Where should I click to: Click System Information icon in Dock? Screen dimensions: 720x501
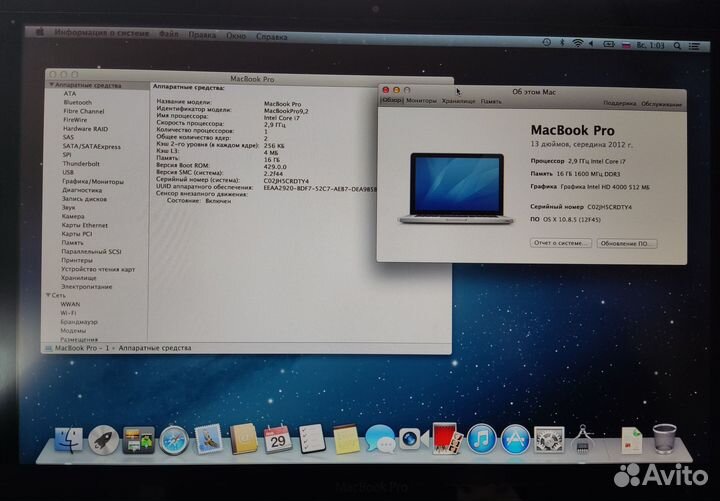coord(582,439)
